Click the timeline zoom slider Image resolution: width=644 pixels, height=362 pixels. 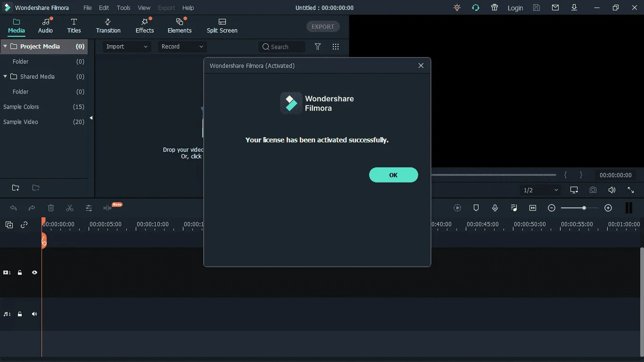pyautogui.click(x=579, y=208)
